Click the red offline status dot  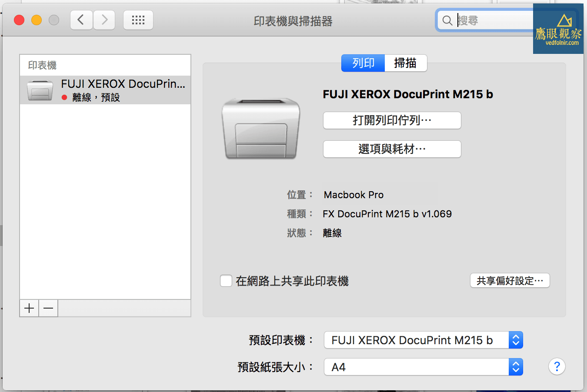64,97
